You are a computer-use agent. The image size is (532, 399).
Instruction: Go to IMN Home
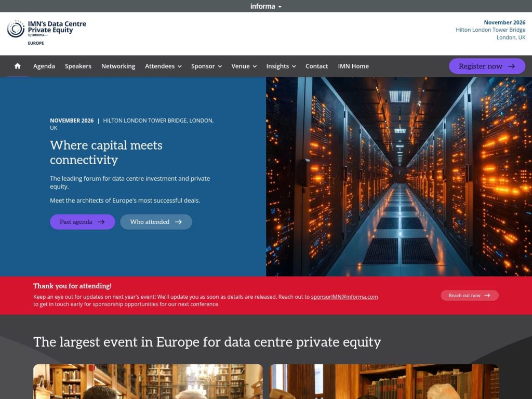pyautogui.click(x=353, y=66)
